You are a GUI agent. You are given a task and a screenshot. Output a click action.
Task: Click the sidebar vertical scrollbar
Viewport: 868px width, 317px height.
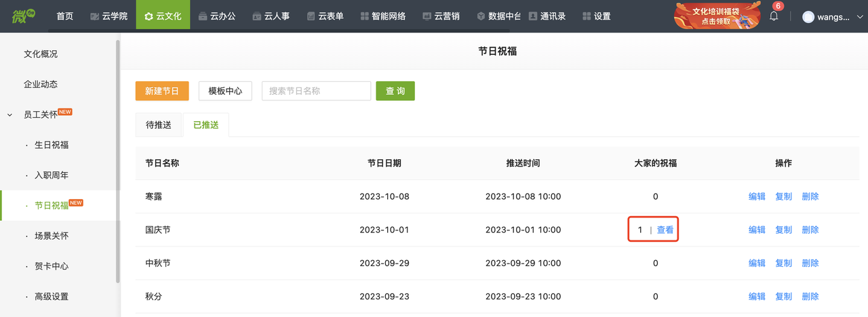pos(118,161)
